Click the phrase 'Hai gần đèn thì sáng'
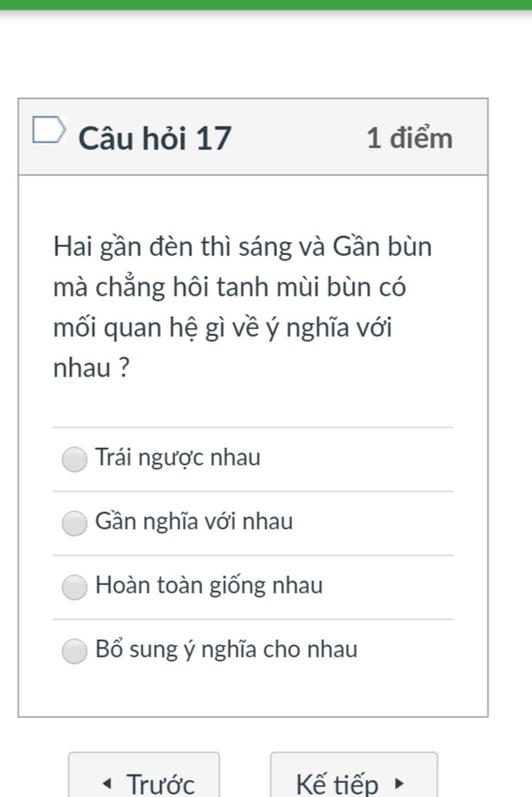Screen dimensions: 532x797 172,246
